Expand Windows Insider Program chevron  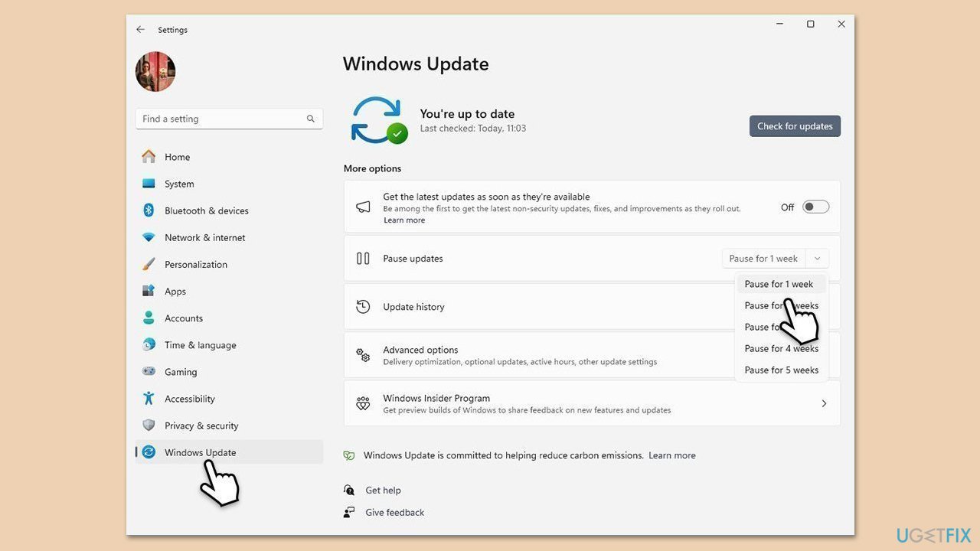pos(824,403)
